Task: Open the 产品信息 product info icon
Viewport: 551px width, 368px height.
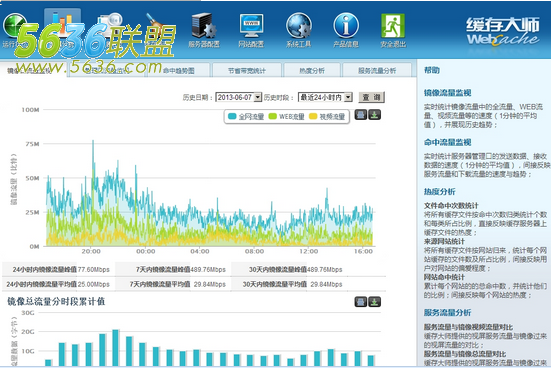Action: (346, 30)
